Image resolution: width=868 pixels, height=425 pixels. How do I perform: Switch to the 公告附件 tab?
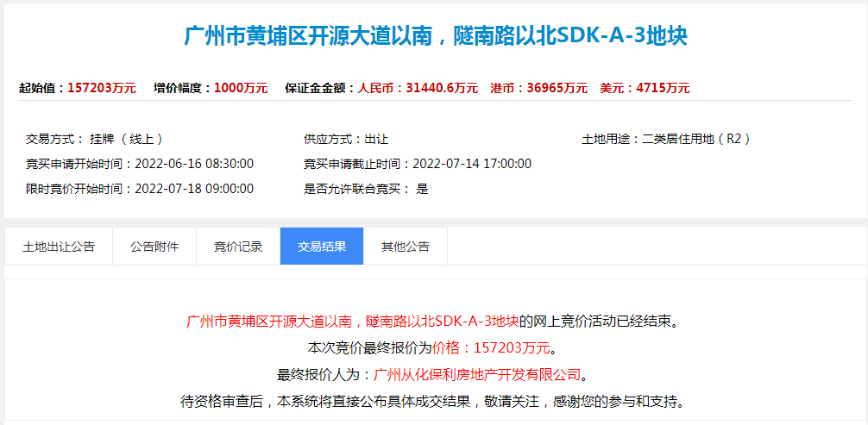click(x=154, y=247)
